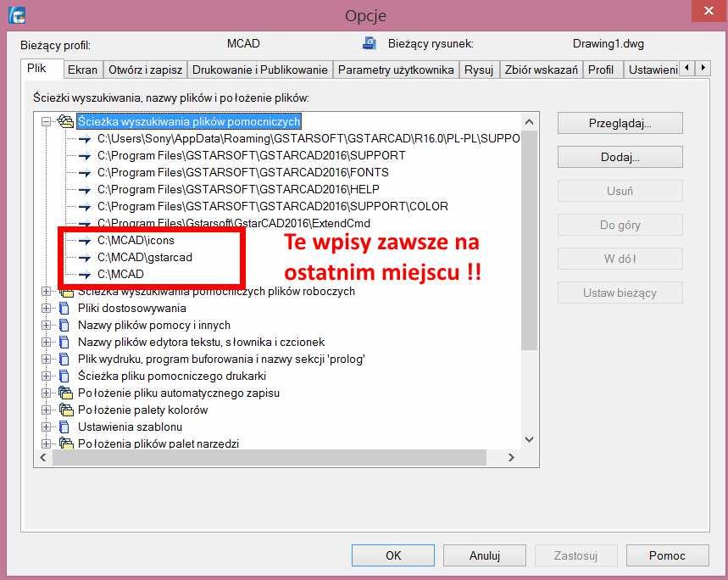The image size is (728, 580).
Task: Click the horizontal scrollbar right arrow
Action: pos(511,457)
